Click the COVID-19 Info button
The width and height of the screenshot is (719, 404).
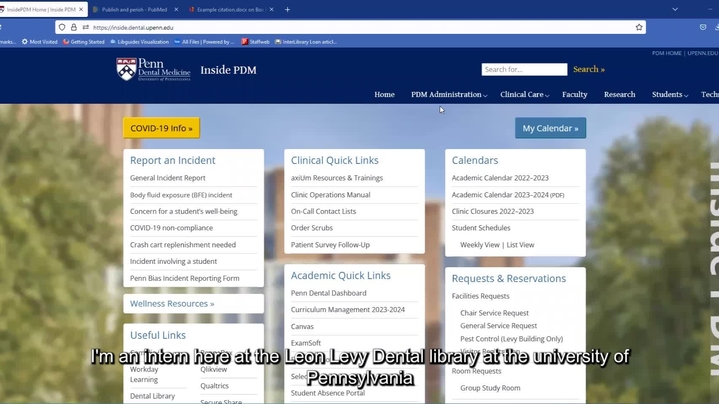[x=161, y=128]
